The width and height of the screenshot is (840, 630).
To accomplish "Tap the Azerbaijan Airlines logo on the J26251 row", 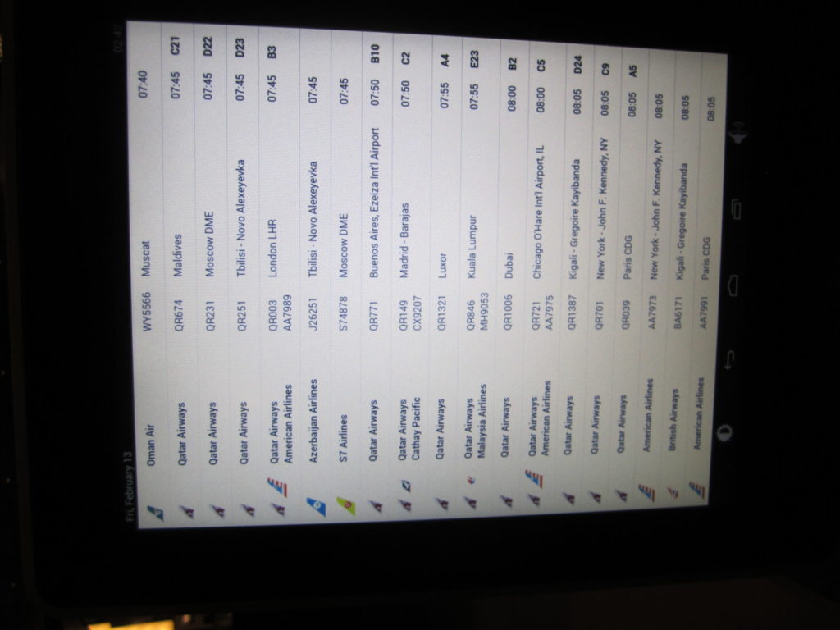I will tap(316, 506).
